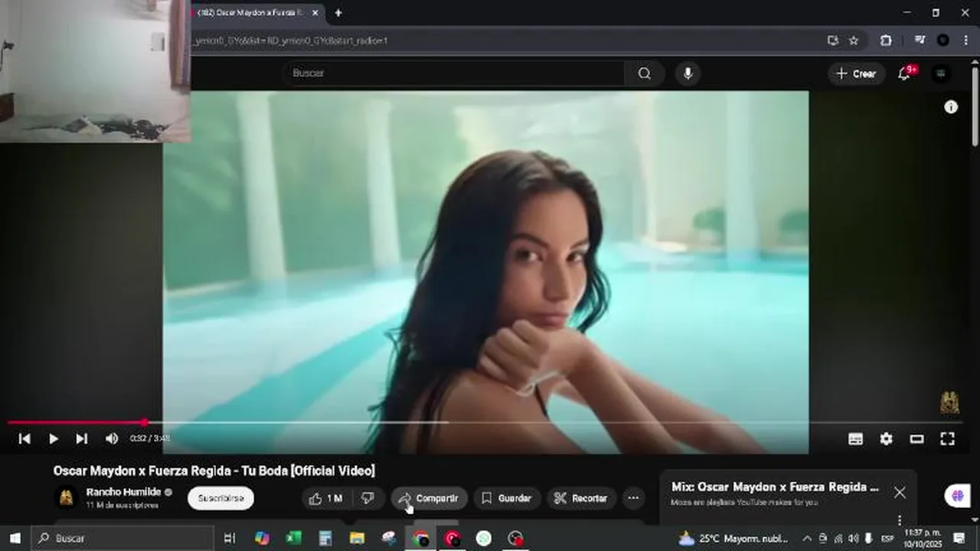Click the install app icon in the address bar
This screenshot has width=980, height=551.
click(x=833, y=41)
